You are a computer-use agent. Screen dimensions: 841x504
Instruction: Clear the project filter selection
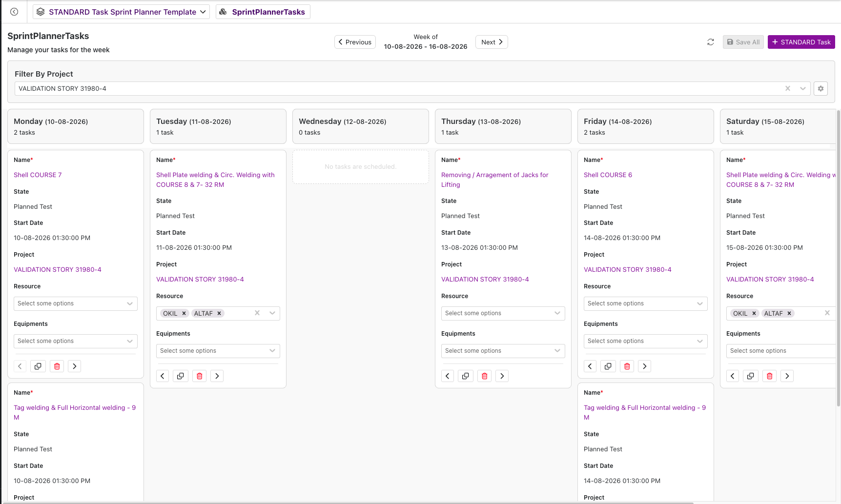(x=787, y=88)
